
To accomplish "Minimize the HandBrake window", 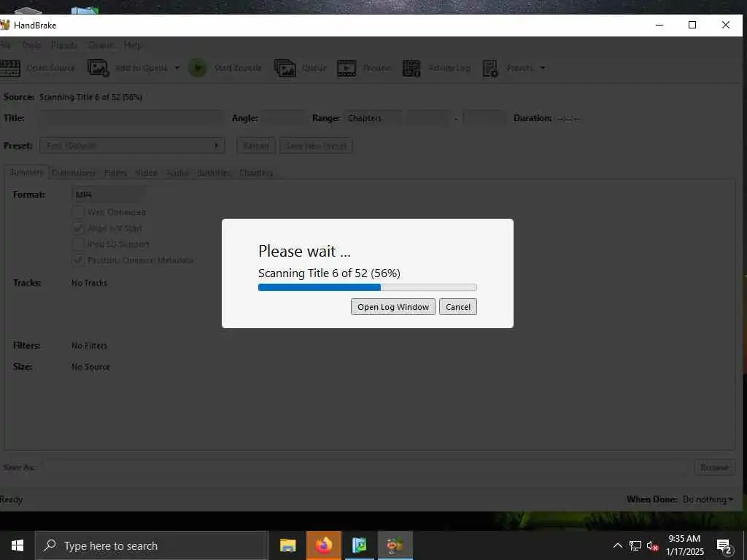I will pyautogui.click(x=659, y=25).
